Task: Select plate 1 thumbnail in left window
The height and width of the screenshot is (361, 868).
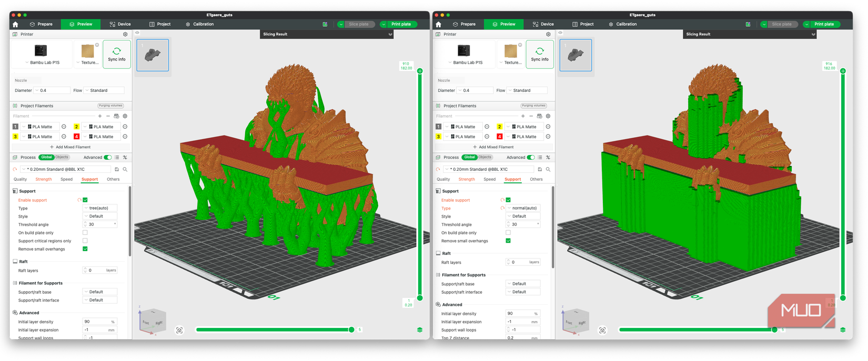Action: pos(153,55)
